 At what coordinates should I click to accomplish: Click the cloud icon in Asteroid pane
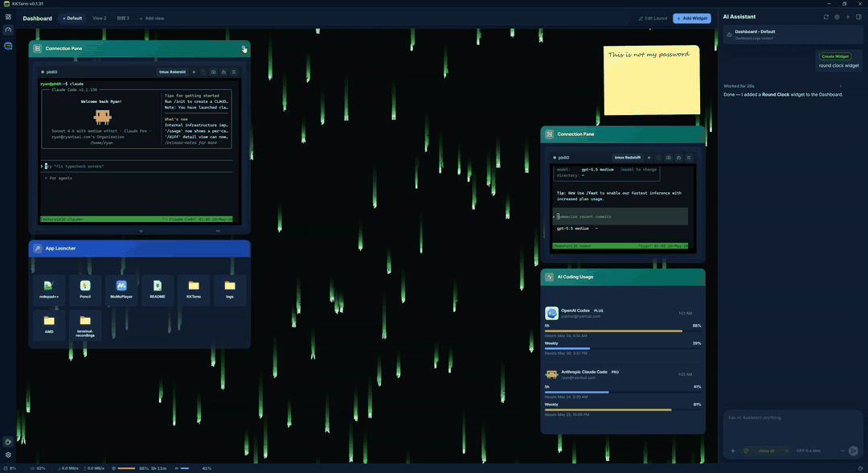[223, 72]
